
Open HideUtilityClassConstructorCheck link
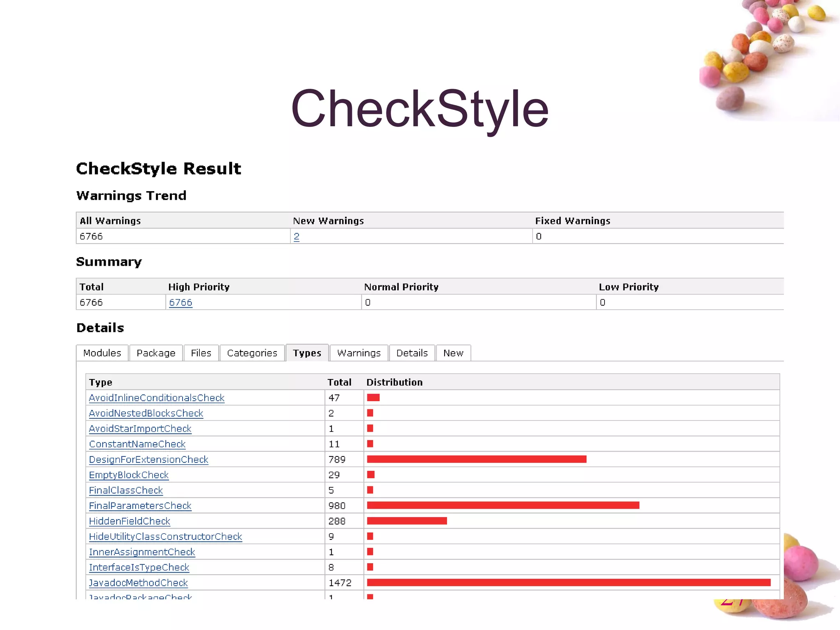pyautogui.click(x=166, y=536)
